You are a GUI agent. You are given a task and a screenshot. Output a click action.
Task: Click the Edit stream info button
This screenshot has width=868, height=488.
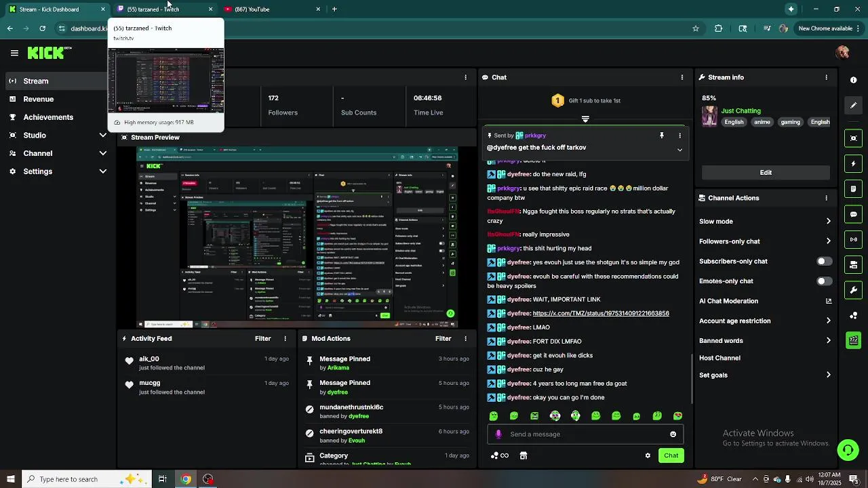[x=766, y=172]
